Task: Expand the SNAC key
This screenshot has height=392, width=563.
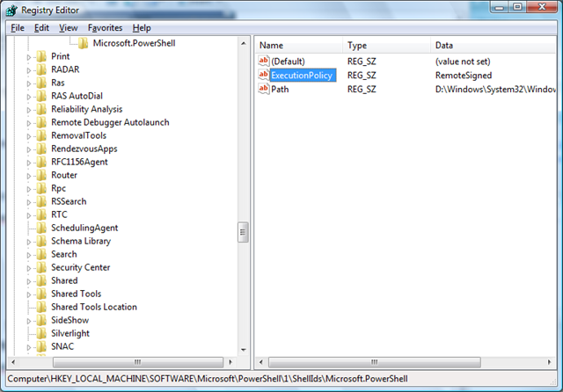Action: pos(29,347)
